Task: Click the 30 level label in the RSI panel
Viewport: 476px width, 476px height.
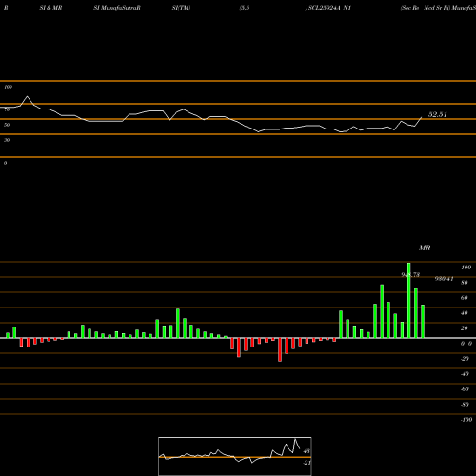Action: [x=7, y=140]
